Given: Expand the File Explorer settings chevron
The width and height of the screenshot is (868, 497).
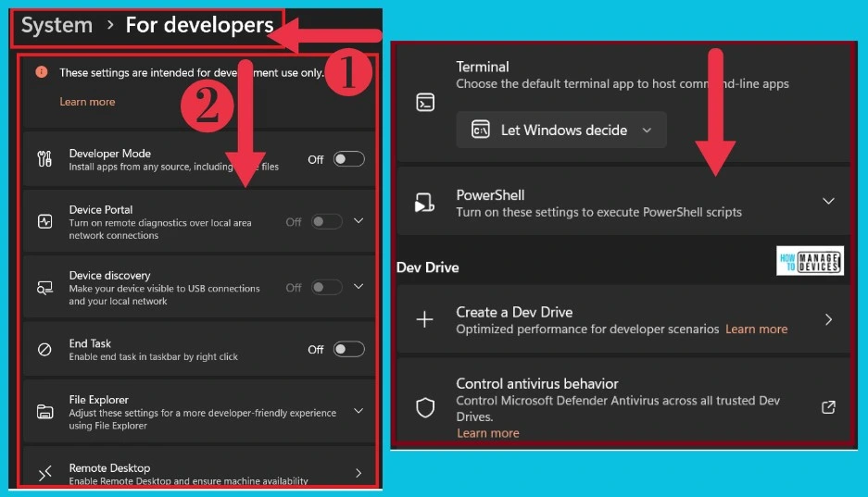Looking at the screenshot, I should click(x=359, y=411).
